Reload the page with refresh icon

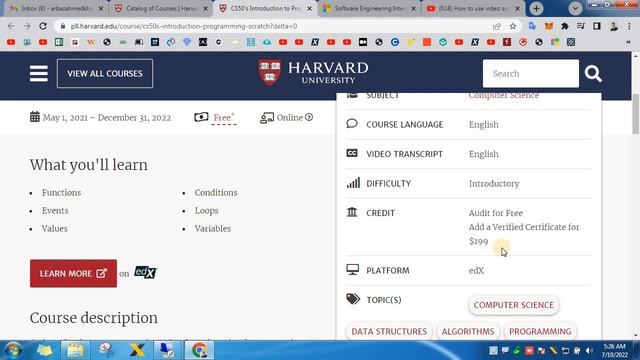[43, 26]
